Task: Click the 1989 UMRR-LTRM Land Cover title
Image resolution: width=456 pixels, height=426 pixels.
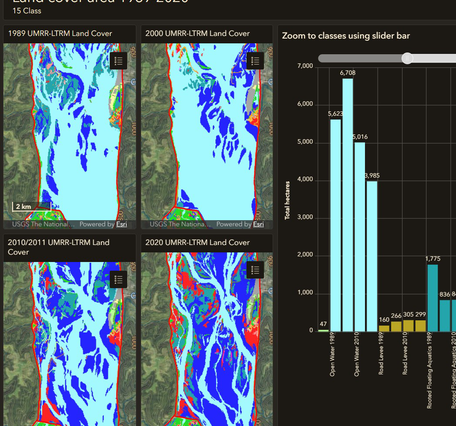Action: click(60, 33)
